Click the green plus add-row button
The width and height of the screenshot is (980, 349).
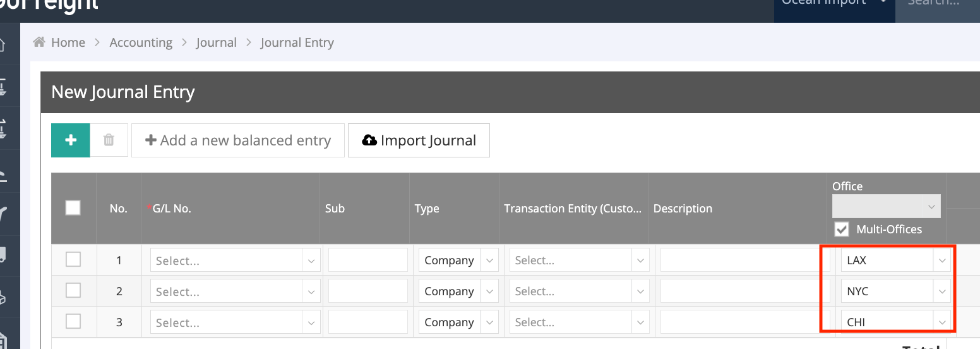71,140
